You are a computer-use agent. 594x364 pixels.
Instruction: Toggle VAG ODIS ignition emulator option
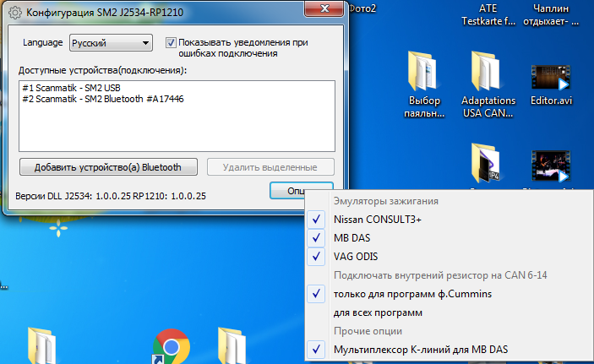449,257
